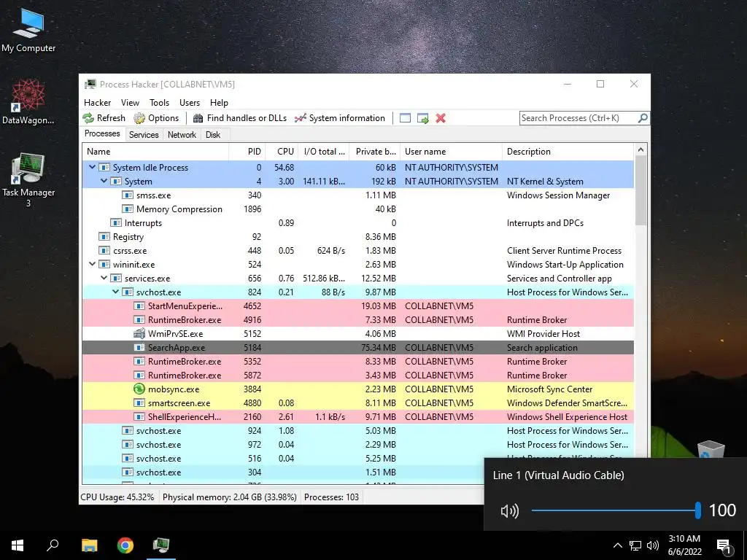Sort by the User name column header
Viewport: 747px width, 560px height.
coord(451,152)
